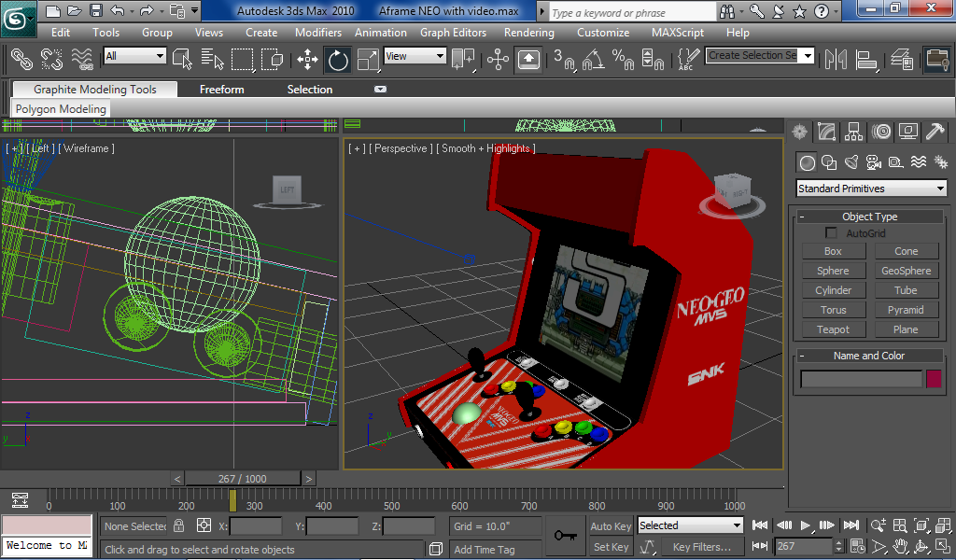The image size is (956, 560).
Task: Choose the Select Object arrow tool
Action: (x=182, y=59)
